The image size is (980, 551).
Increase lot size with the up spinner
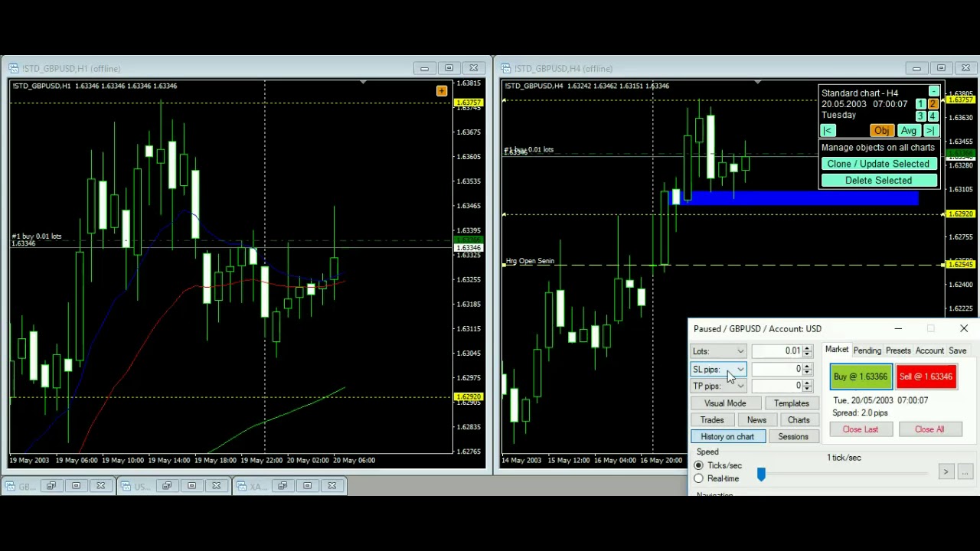[807, 347]
